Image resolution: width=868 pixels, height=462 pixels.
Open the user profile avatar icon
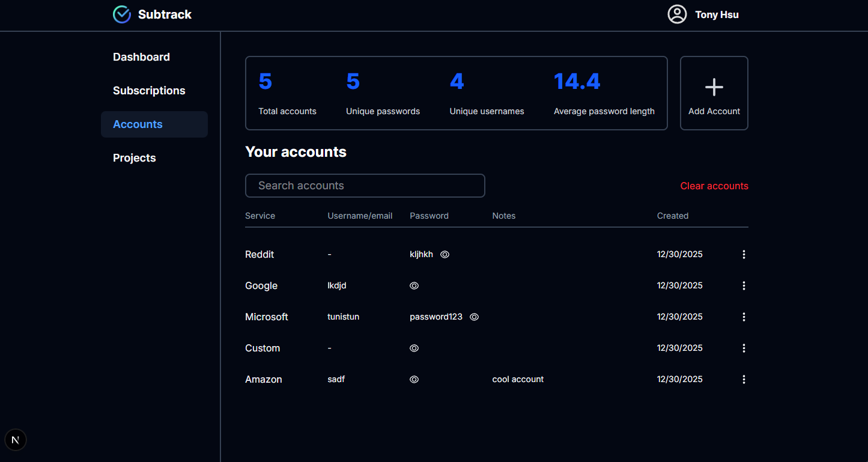coord(677,14)
